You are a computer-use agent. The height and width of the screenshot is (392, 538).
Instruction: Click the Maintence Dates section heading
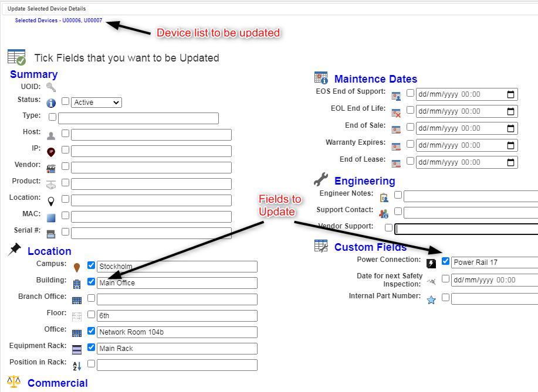pyautogui.click(x=375, y=79)
